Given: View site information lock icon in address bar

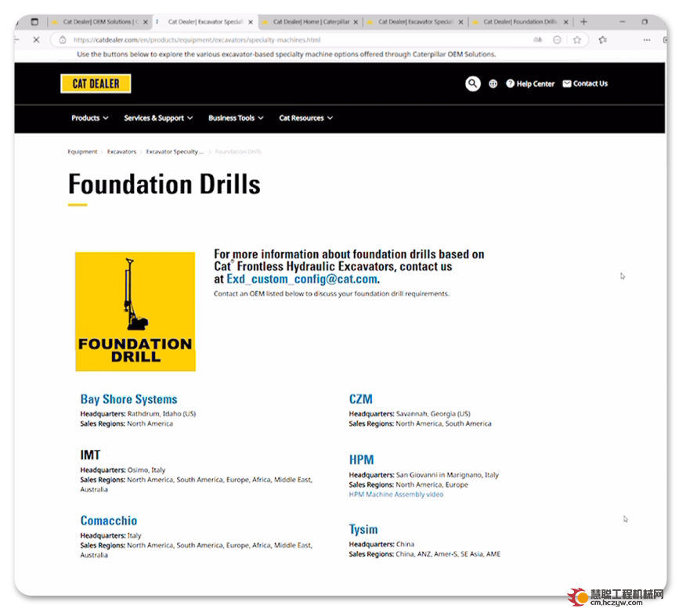Looking at the screenshot, I should click(63, 40).
